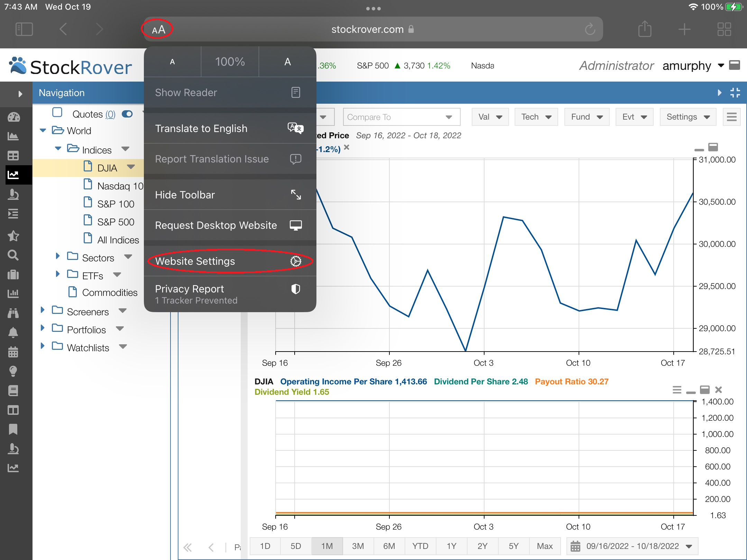Open the Val dropdown menu
The image size is (747, 560).
point(490,117)
